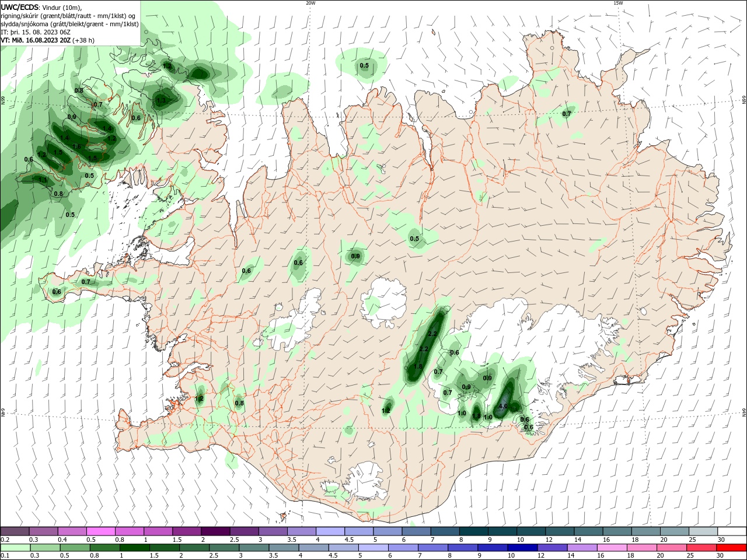Click upper snow scale swatch between 0.2 and 0.3

coord(16,531)
